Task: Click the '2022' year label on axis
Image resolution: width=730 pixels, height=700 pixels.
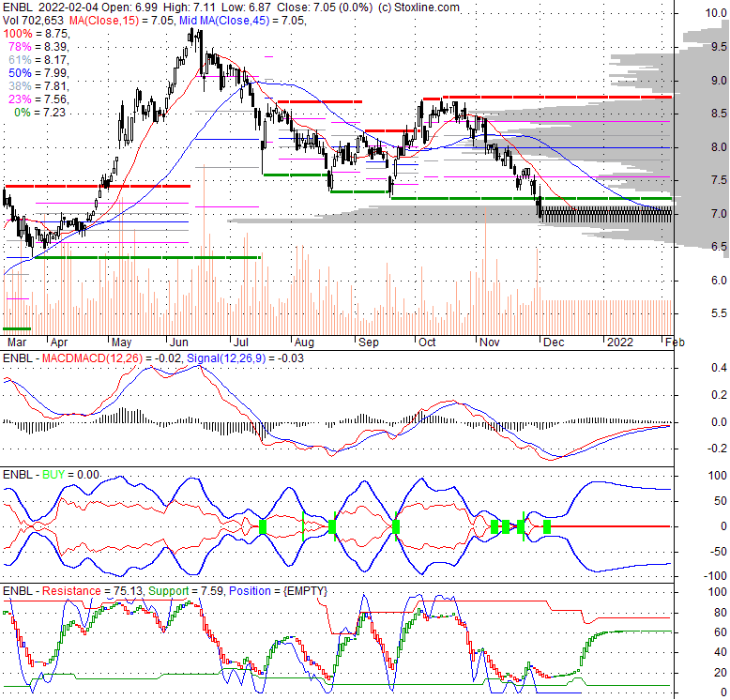Action: pyautogui.click(x=620, y=342)
